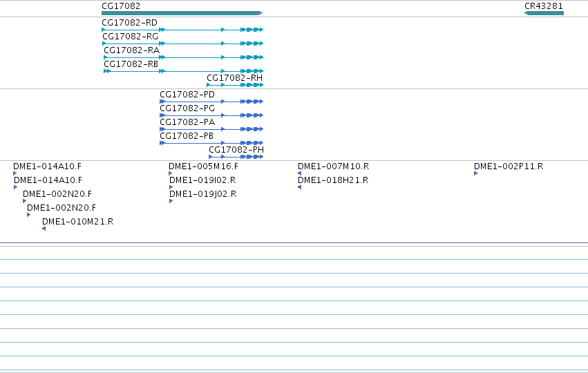588x373 pixels.
Task: Select the CG17082-PB protein glyph line
Action: [x=211, y=143]
